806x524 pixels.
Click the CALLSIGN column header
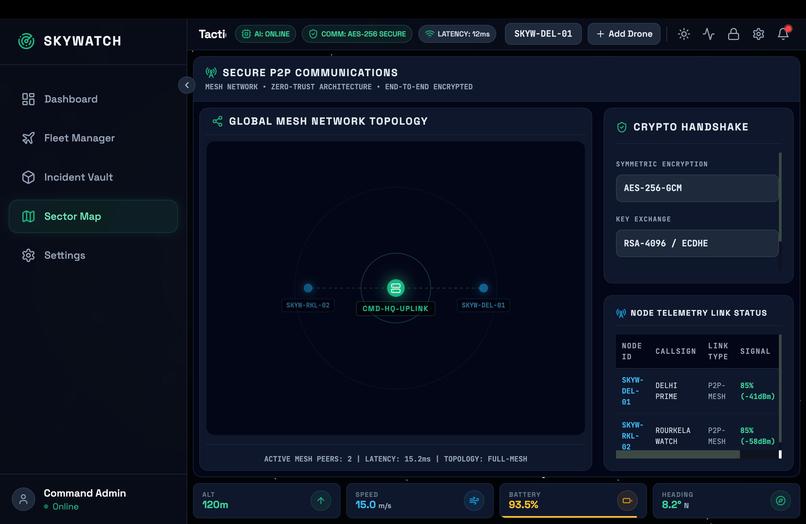click(675, 351)
